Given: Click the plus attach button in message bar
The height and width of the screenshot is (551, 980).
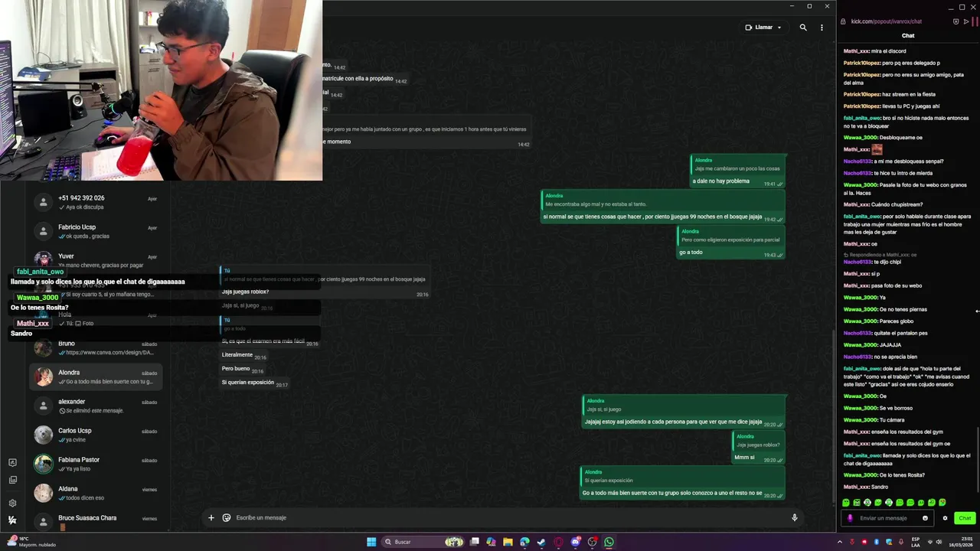Looking at the screenshot, I should pyautogui.click(x=211, y=518).
